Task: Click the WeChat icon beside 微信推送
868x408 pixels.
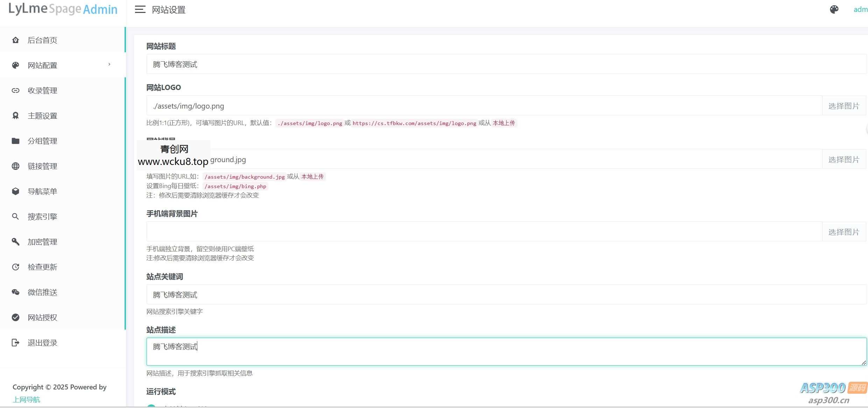Action: click(x=15, y=292)
